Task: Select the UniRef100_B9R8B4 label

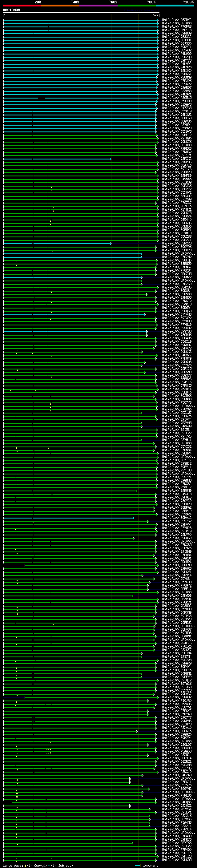Action: (x=177, y=291)
